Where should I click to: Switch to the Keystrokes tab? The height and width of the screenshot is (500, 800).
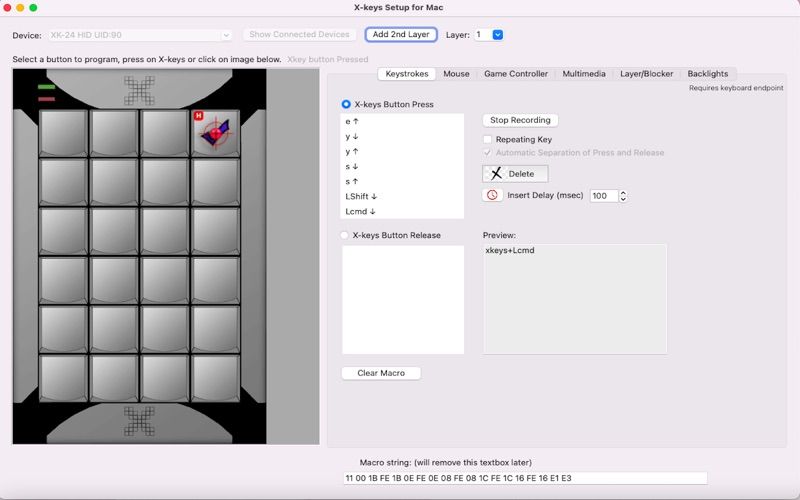pyautogui.click(x=407, y=74)
